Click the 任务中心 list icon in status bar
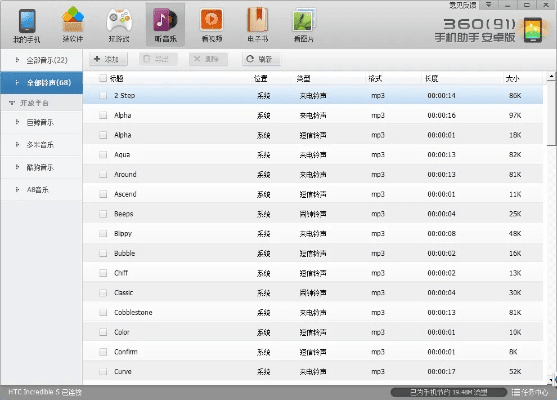 pos(516,392)
